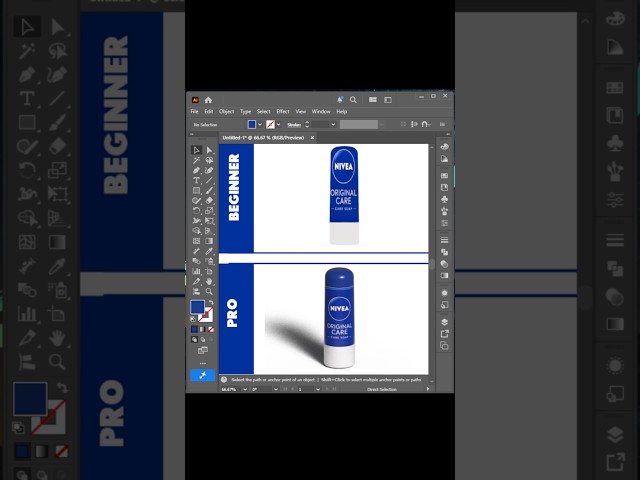Select the Shape Builder tool
Viewport: 640px width, 480px height.
pyautogui.click(x=196, y=231)
